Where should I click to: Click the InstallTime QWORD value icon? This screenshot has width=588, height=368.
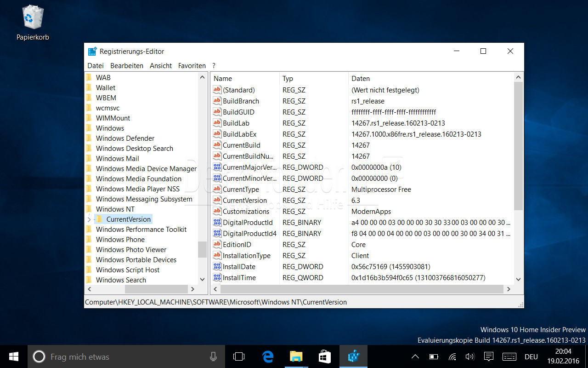click(x=217, y=278)
